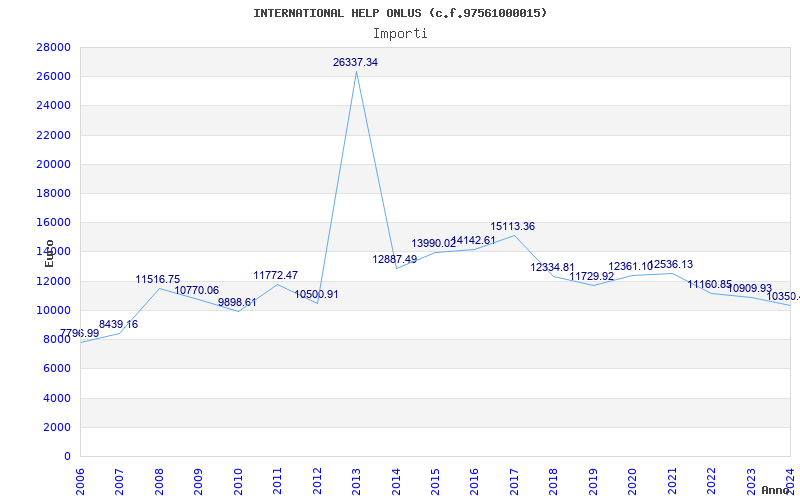Click the data label 11772.47
The width and height of the screenshot is (800, 500).
point(275,275)
